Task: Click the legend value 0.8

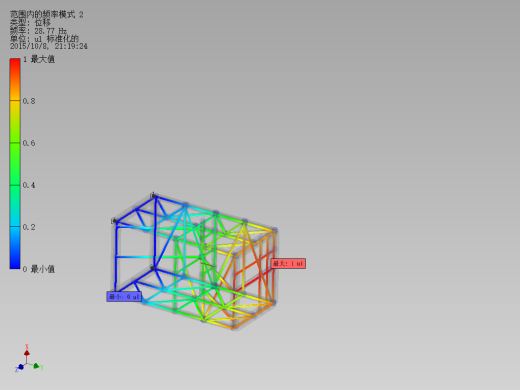Action: click(29, 101)
